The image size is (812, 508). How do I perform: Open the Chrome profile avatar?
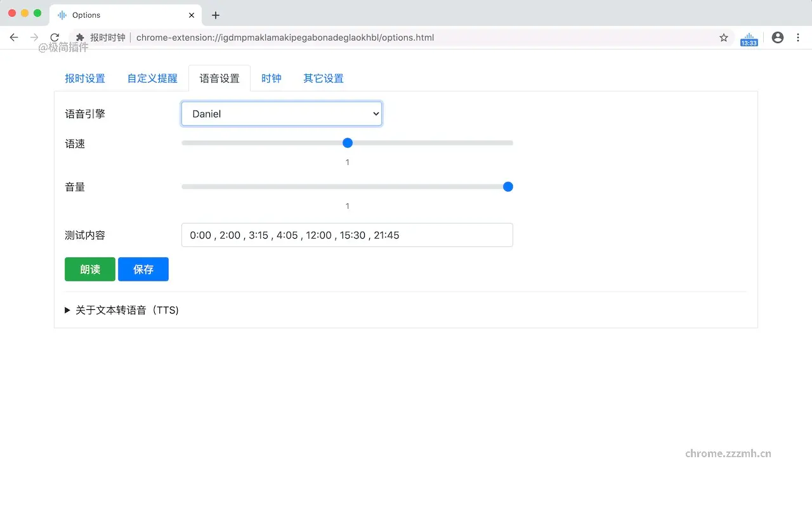(777, 37)
